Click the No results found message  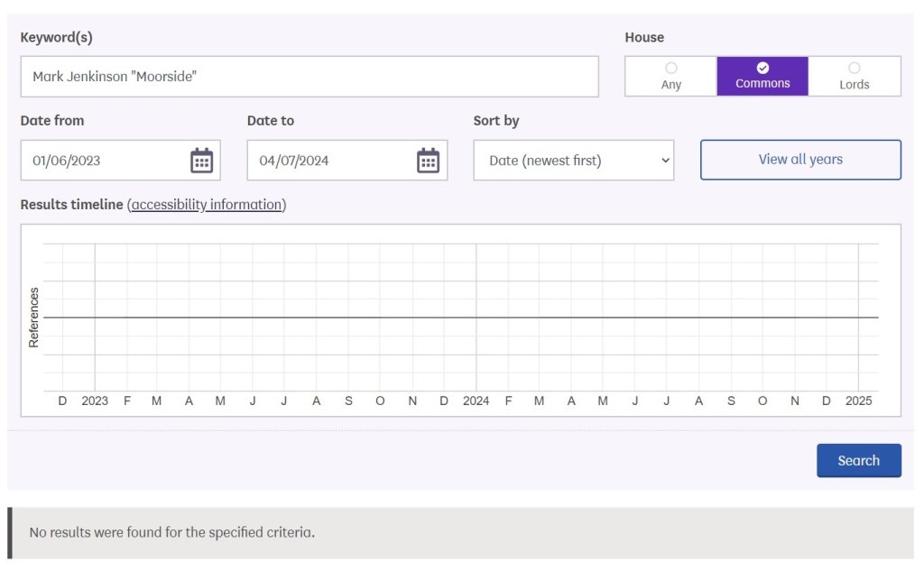pos(172,532)
